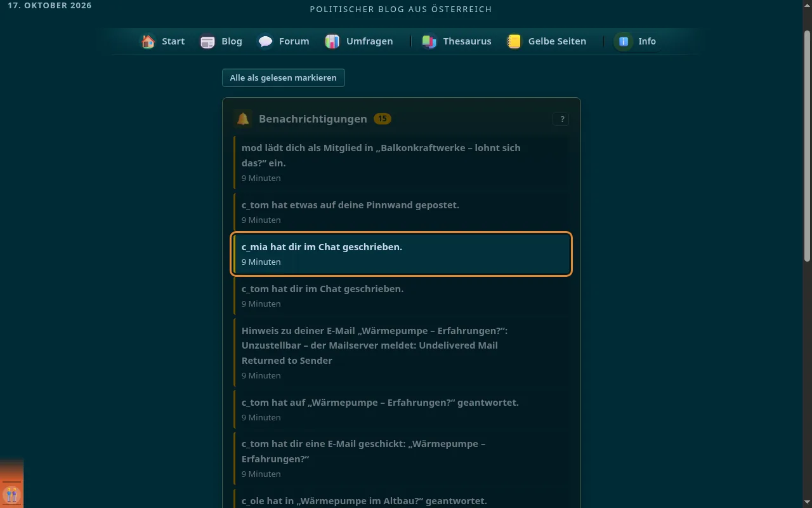This screenshot has width=812, height=508.
Task: Click the house icon for Start
Action: point(148,41)
